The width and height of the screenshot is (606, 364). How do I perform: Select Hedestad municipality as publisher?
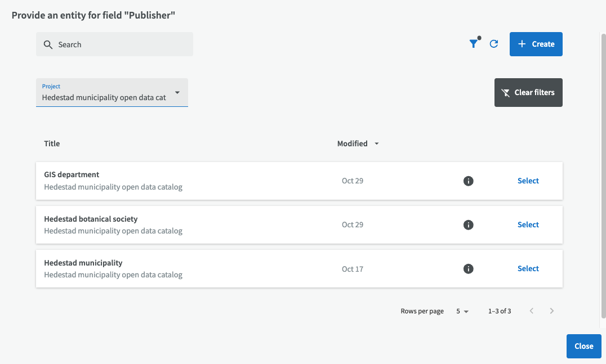(528, 268)
